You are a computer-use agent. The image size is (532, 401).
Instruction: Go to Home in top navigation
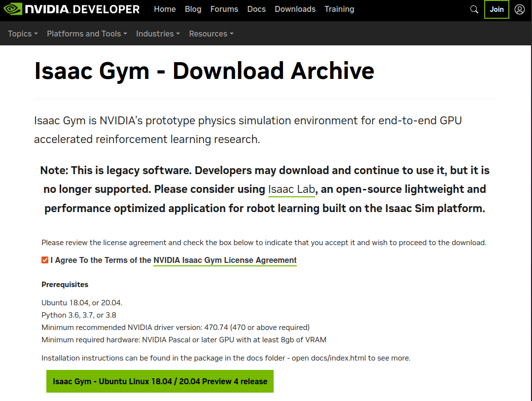165,9
